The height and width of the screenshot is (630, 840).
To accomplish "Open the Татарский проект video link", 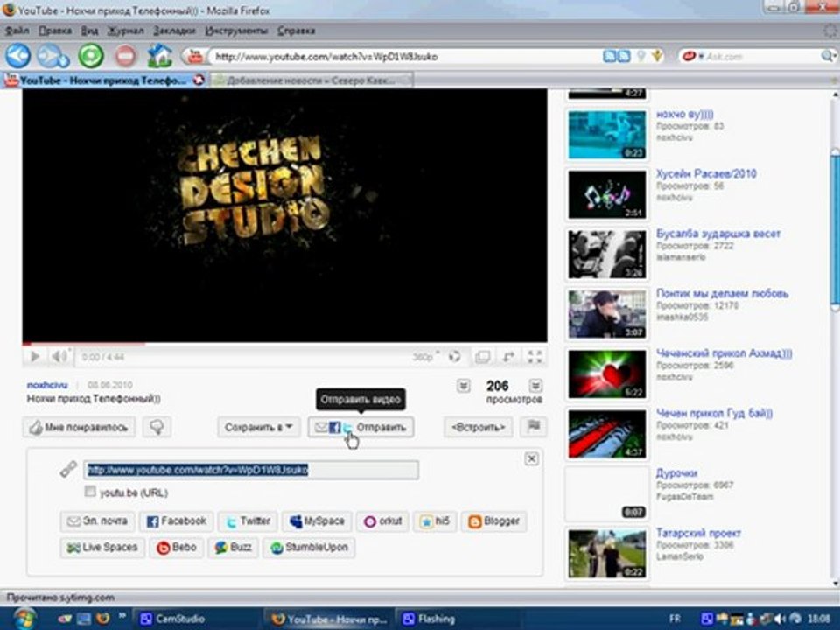I will (x=698, y=533).
